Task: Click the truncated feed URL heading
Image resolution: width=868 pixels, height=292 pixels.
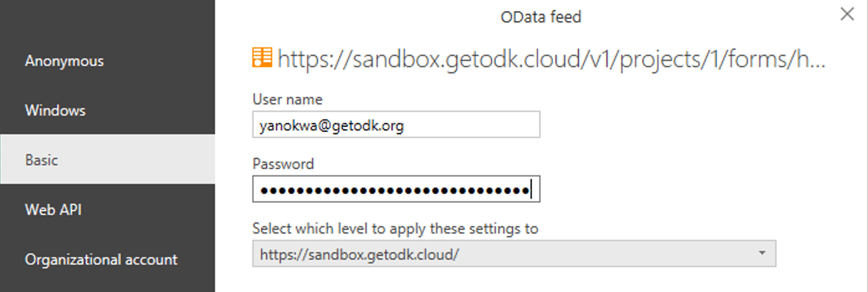Action: click(552, 58)
